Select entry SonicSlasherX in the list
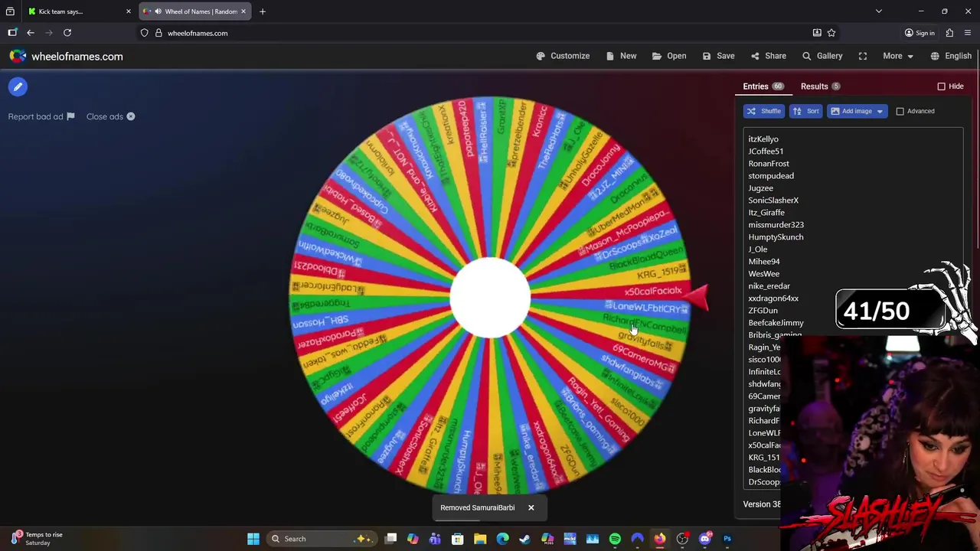 773,201
